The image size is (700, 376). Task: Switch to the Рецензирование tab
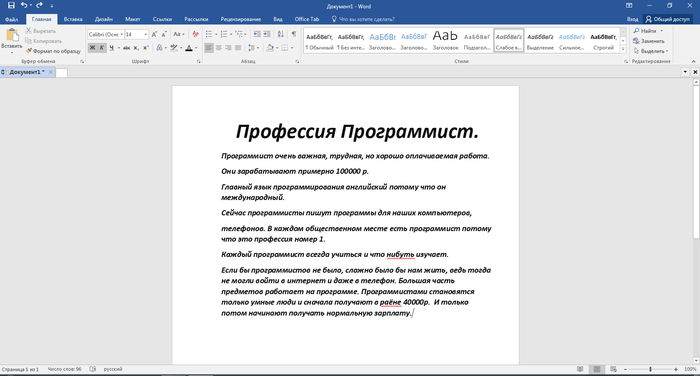pos(241,19)
